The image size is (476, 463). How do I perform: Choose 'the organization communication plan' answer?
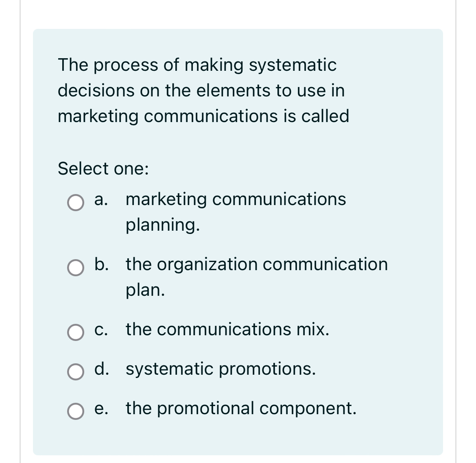(256, 264)
